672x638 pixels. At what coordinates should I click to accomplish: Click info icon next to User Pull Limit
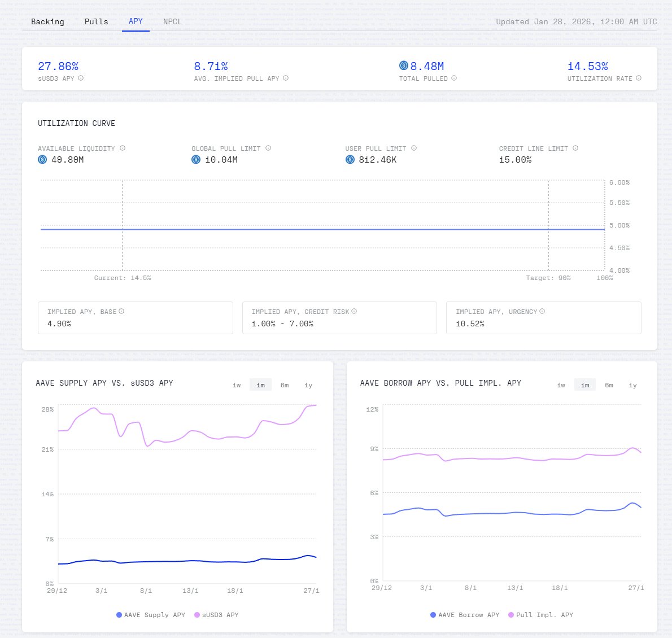(414, 148)
